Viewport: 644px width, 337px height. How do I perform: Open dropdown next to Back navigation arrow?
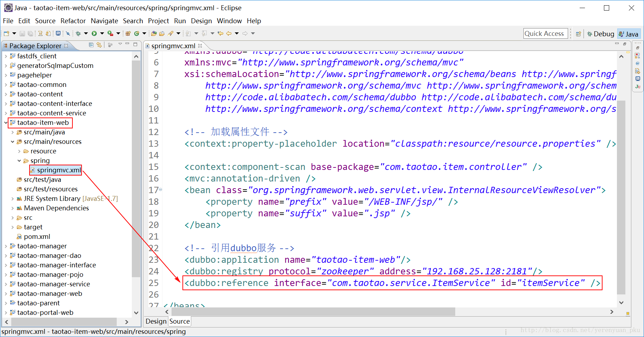point(237,33)
